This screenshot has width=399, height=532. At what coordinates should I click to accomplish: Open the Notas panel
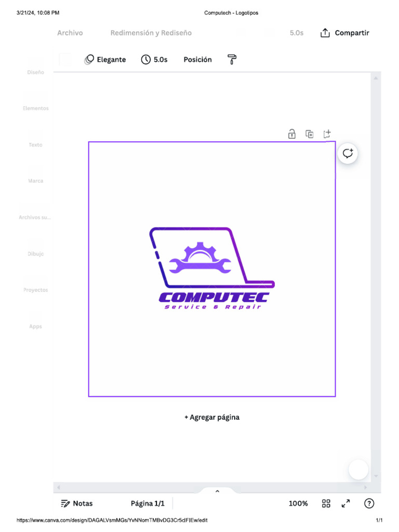click(77, 503)
